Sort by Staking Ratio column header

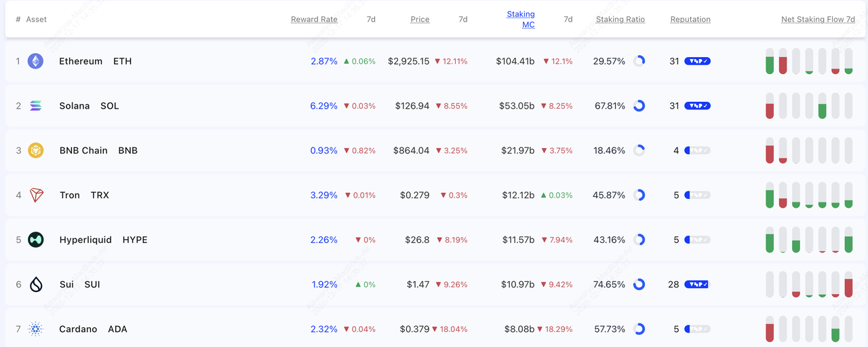[620, 20]
